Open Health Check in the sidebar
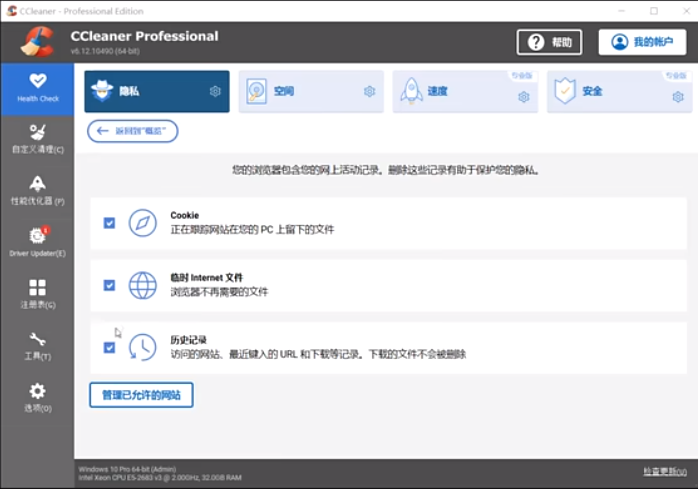This screenshot has width=698, height=489. point(37,88)
